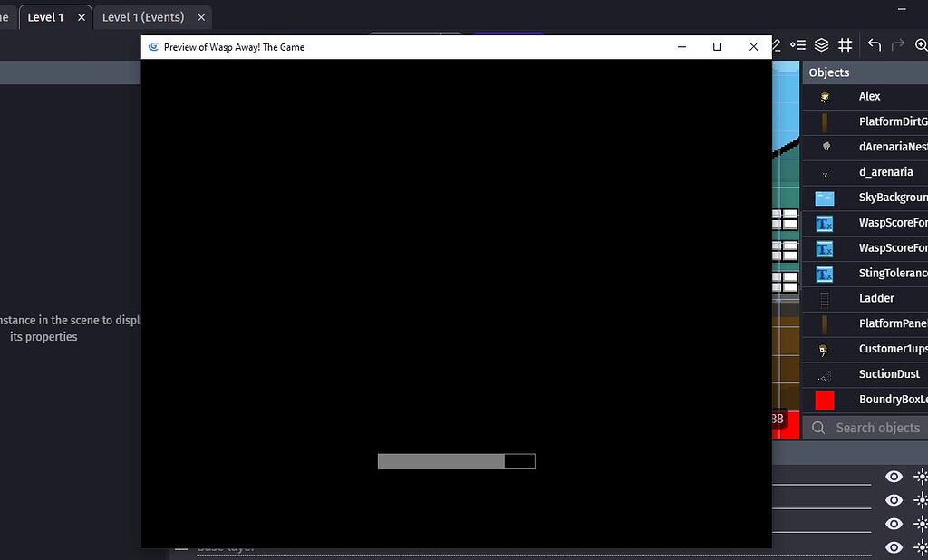Image resolution: width=928 pixels, height=560 pixels.
Task: Click the Redo arrow icon
Action: tap(896, 45)
